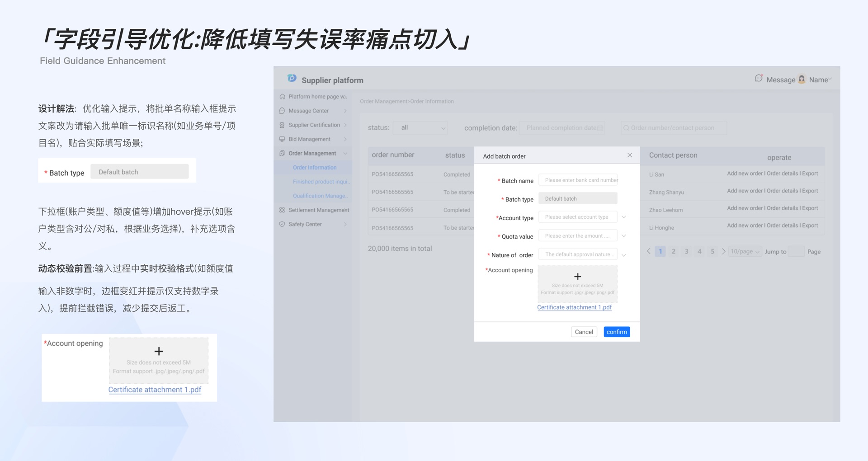Click the Batch name input field
Viewport: 868px width, 461px height.
[578, 180]
